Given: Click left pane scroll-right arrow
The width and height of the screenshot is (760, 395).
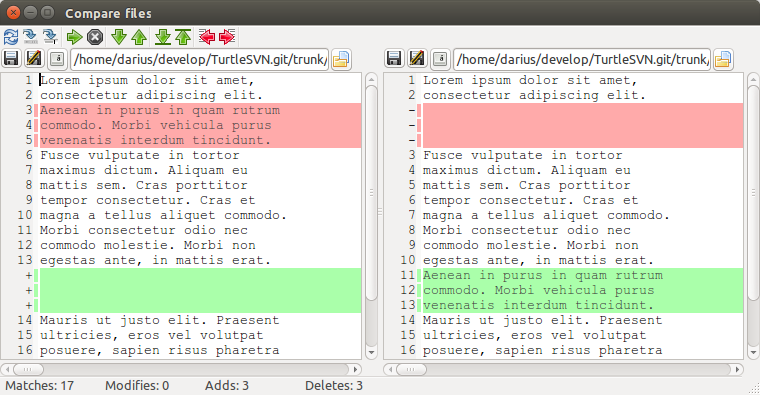Looking at the screenshot, I should click(356, 369).
